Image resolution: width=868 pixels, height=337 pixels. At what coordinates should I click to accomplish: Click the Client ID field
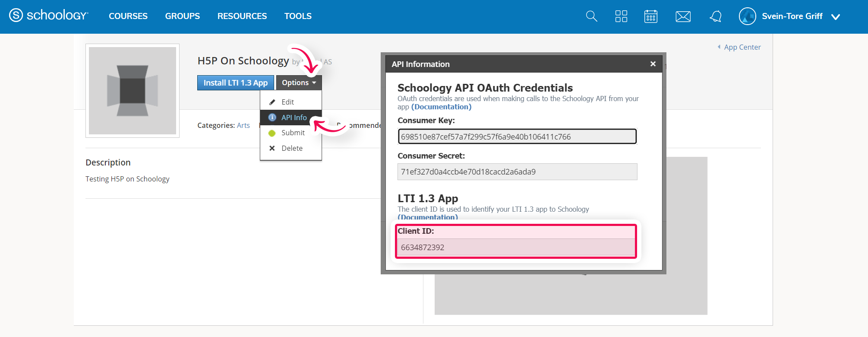click(517, 247)
